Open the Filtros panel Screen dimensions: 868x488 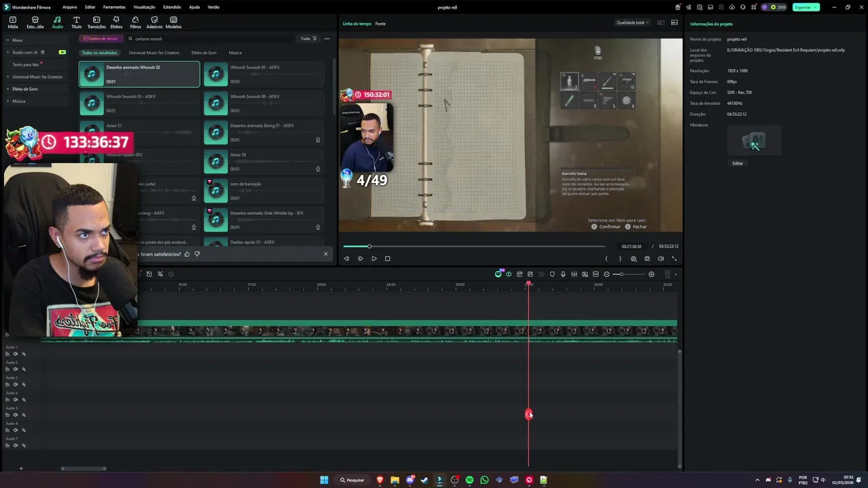tap(136, 22)
